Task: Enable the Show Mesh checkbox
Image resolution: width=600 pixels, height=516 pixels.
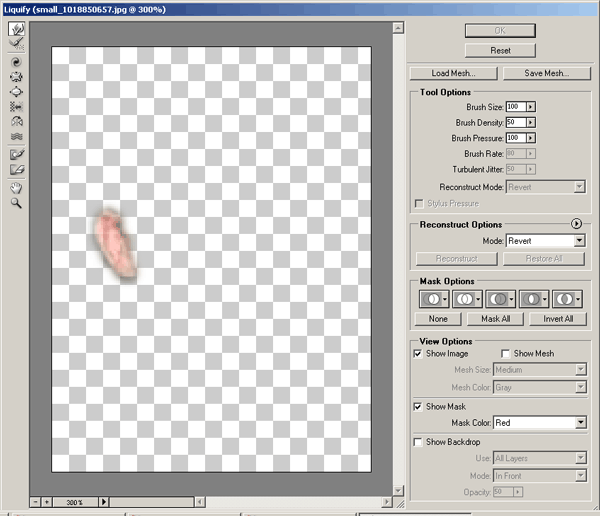Action: click(x=505, y=354)
